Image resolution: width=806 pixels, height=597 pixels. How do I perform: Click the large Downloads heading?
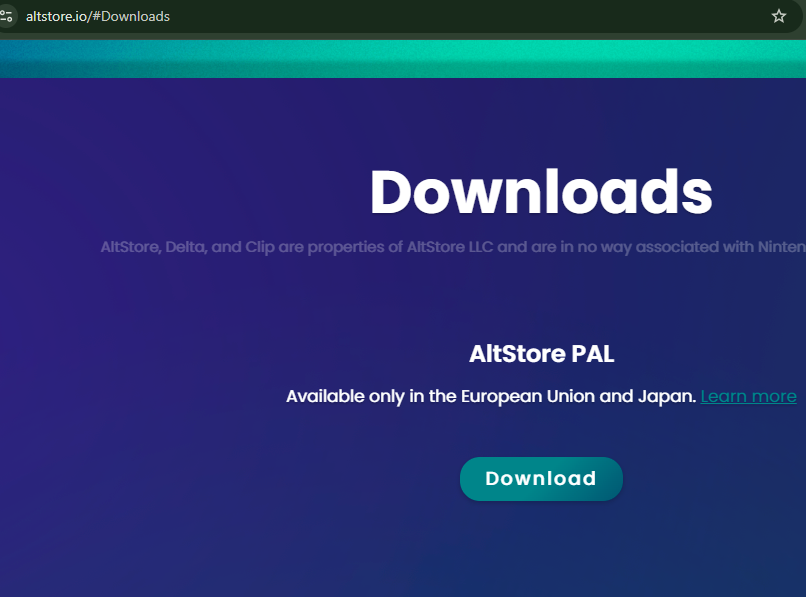540,192
